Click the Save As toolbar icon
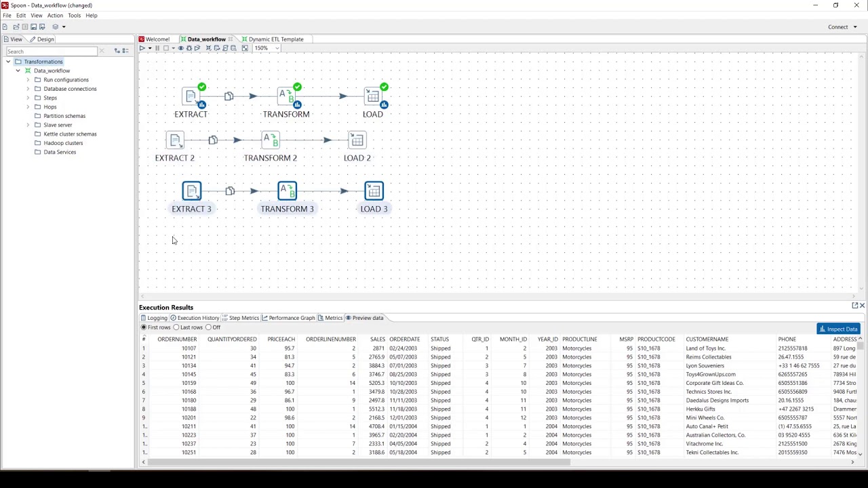 [42, 26]
